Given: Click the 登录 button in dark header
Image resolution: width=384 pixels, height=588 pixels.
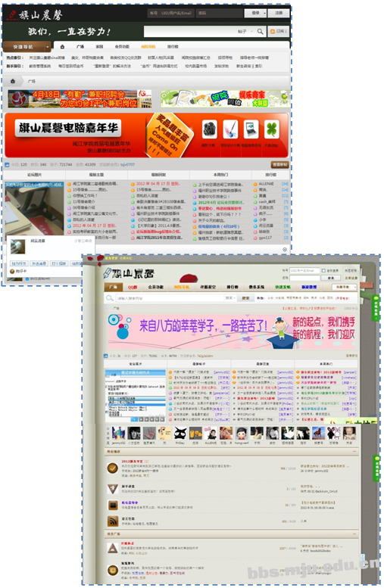Looking at the screenshot, I should click(x=256, y=13).
